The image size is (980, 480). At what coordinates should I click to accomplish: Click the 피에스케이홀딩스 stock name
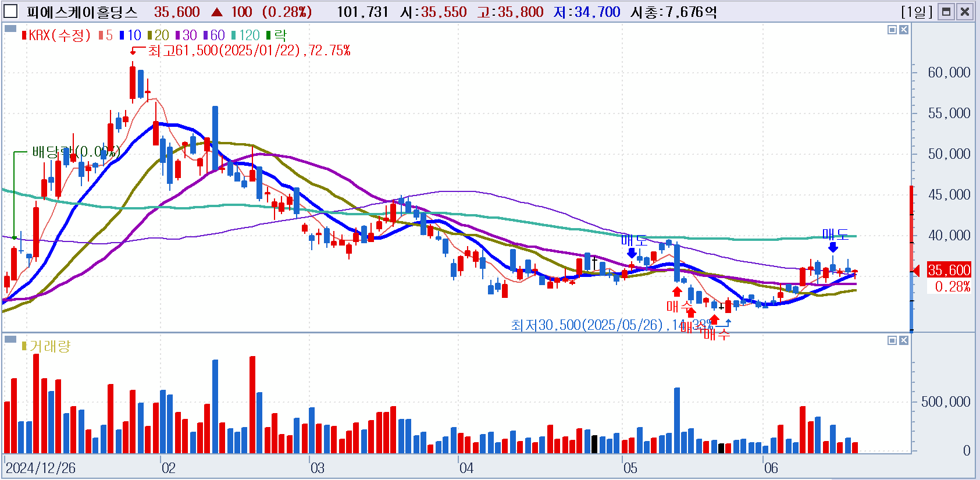coord(82,12)
